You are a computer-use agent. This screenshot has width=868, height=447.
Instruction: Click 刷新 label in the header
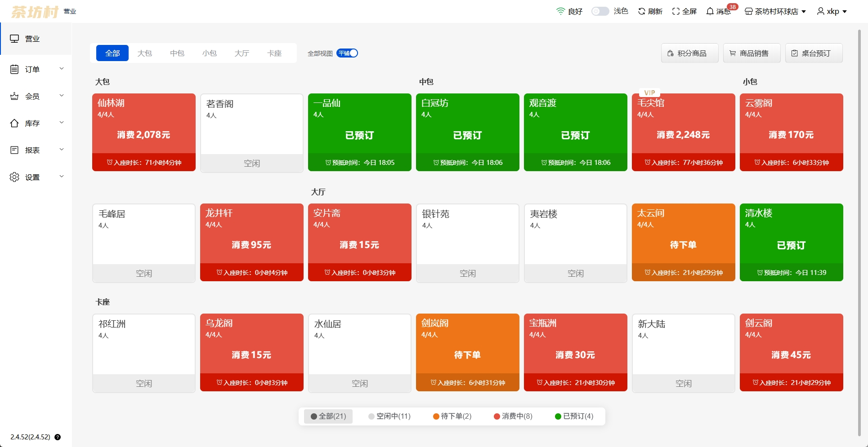pyautogui.click(x=655, y=11)
